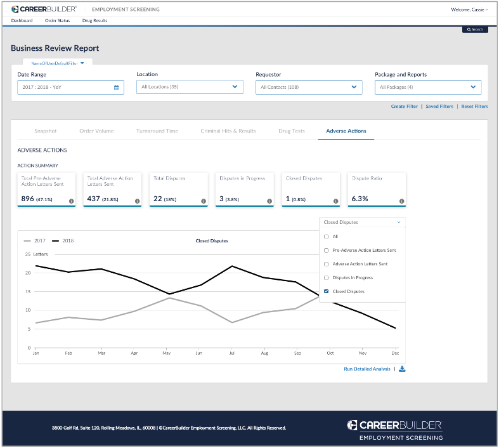Click info icon on Dispute Ratio card
This screenshot has width=499, height=448.
401,201
